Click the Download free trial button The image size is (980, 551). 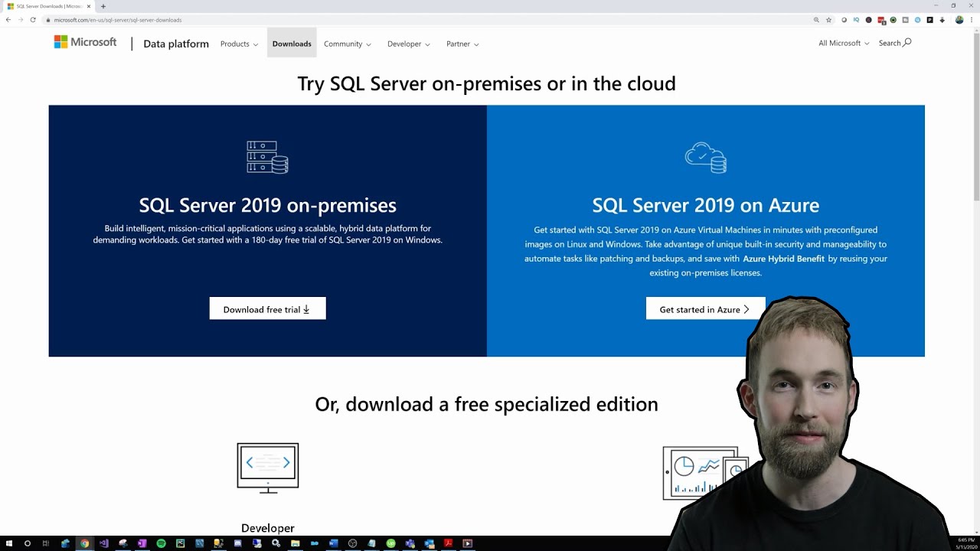tap(268, 308)
